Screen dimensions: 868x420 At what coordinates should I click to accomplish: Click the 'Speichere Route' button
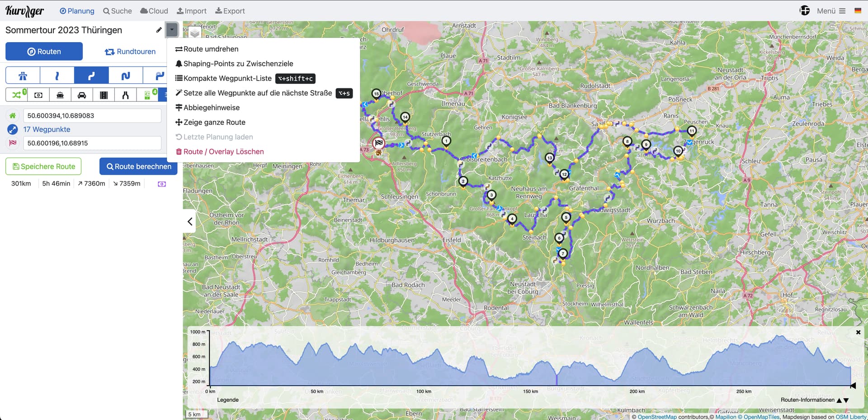(x=43, y=167)
